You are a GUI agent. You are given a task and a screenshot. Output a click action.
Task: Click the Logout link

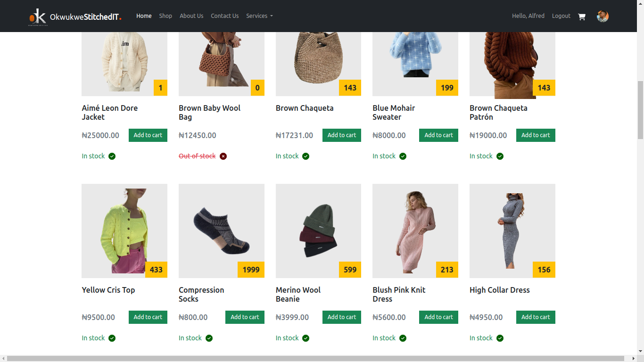[x=561, y=16]
